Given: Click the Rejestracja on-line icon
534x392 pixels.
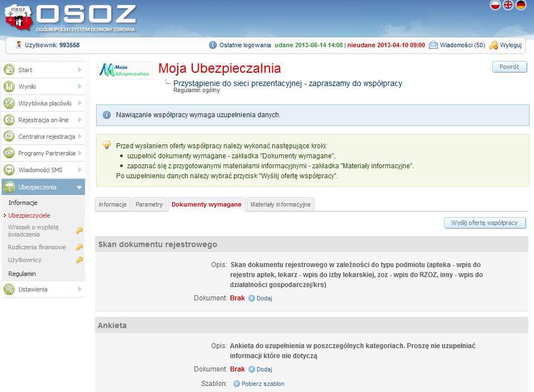Looking at the screenshot, I should [9, 120].
